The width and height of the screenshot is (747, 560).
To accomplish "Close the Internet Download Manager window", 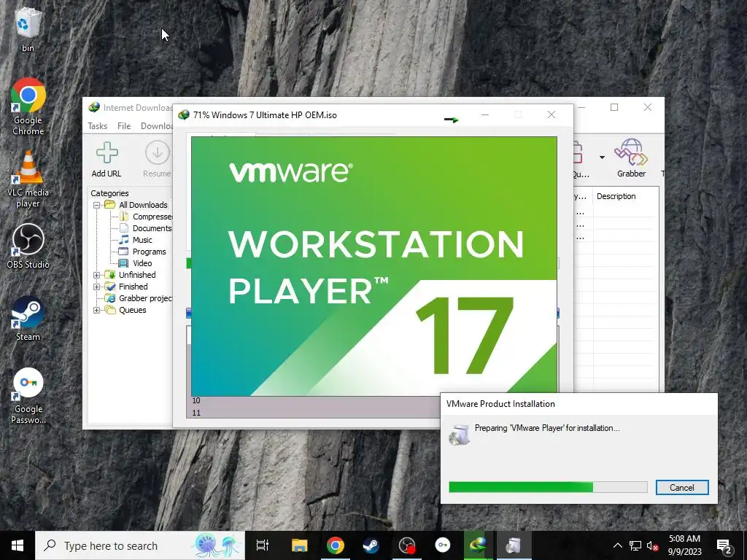I will click(x=648, y=108).
